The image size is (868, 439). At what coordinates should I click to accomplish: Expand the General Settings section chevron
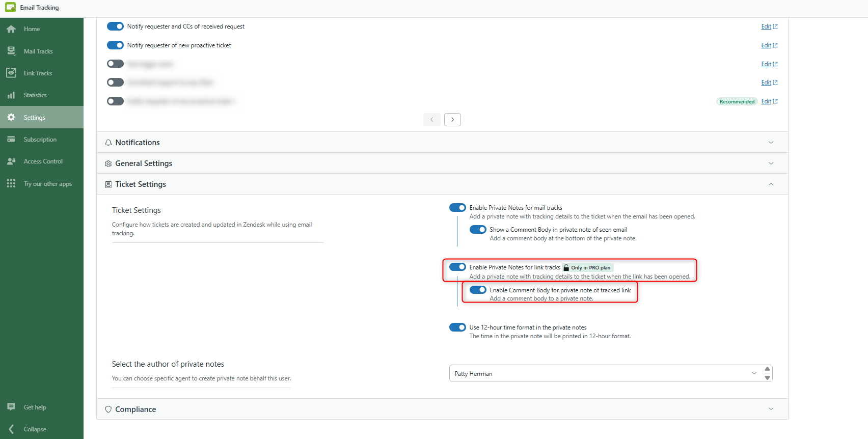coord(771,163)
